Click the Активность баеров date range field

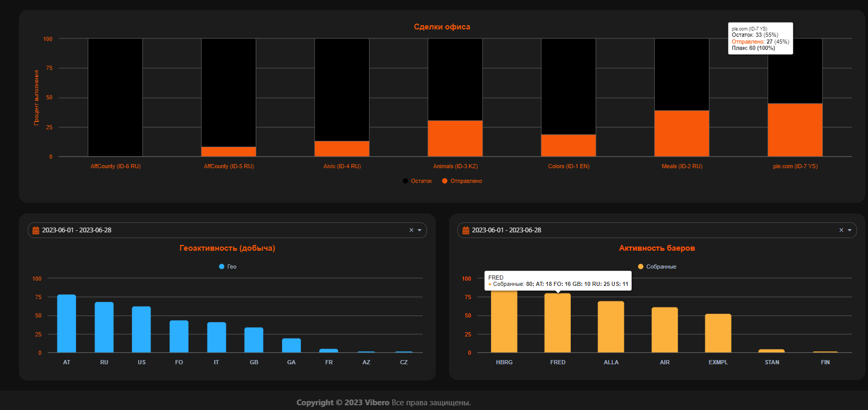click(x=657, y=230)
